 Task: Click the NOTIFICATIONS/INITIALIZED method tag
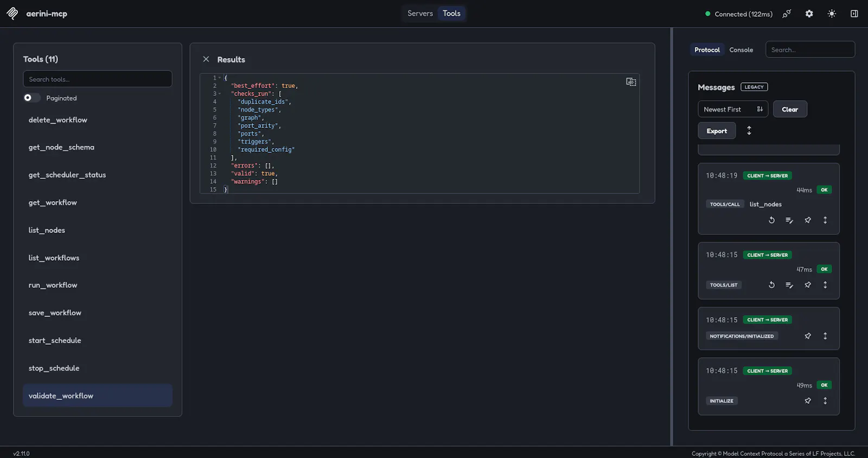742,336
